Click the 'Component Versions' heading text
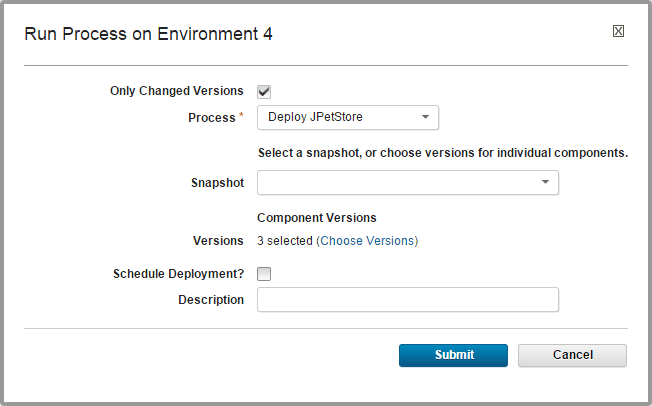 click(316, 218)
